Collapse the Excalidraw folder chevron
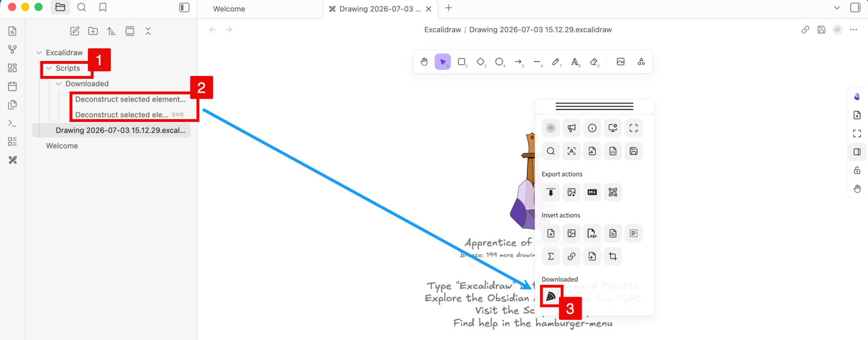868x340 pixels. coord(39,53)
